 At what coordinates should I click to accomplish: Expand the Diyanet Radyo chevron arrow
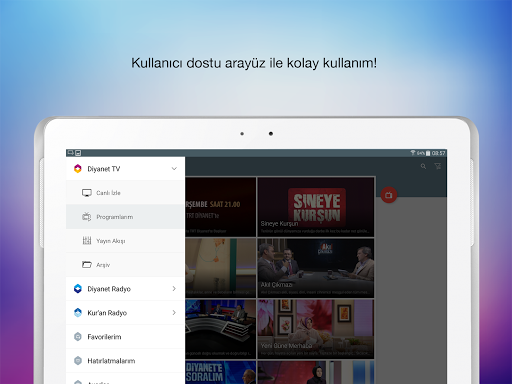click(174, 289)
